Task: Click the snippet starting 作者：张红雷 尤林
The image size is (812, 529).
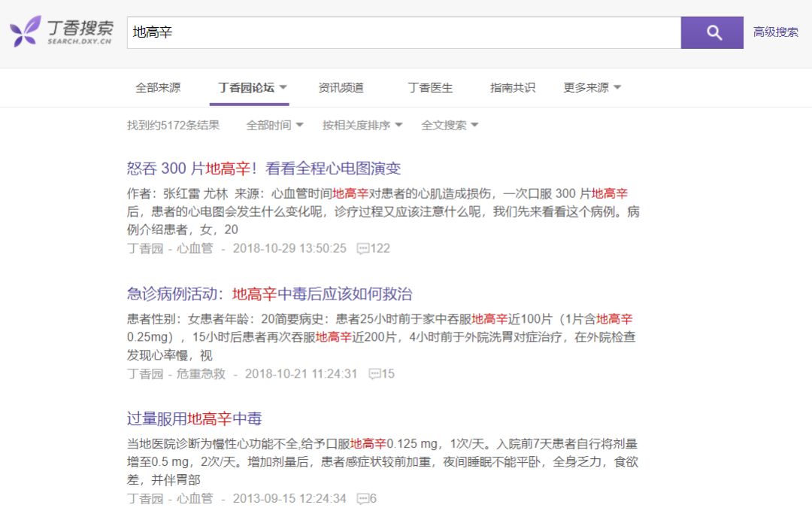Action: tap(383, 211)
